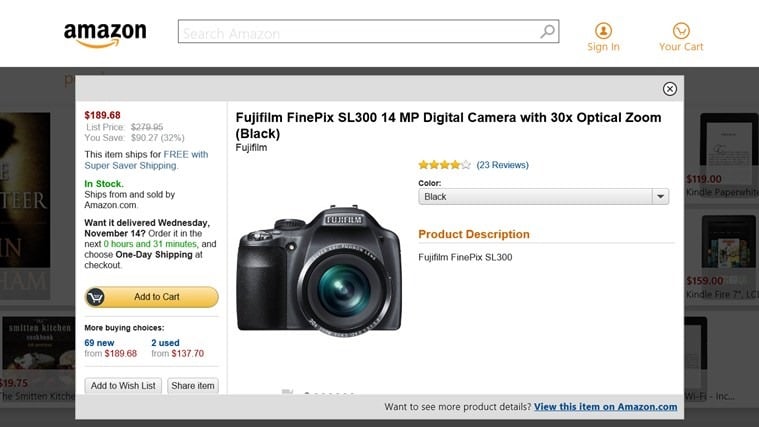
Task: Click View this item on Amazon.com
Action: [605, 407]
